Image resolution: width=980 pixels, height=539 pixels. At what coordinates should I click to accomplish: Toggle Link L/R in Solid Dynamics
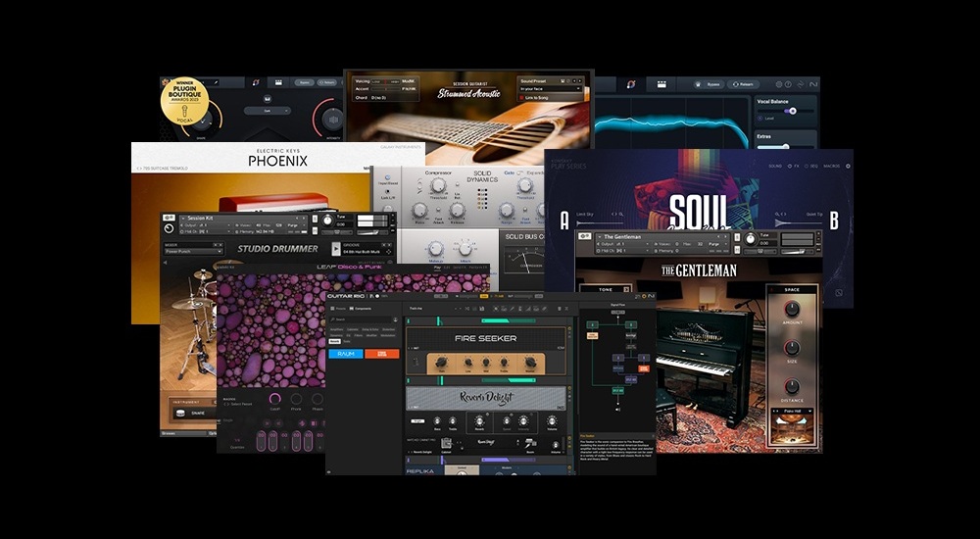[x=387, y=191]
